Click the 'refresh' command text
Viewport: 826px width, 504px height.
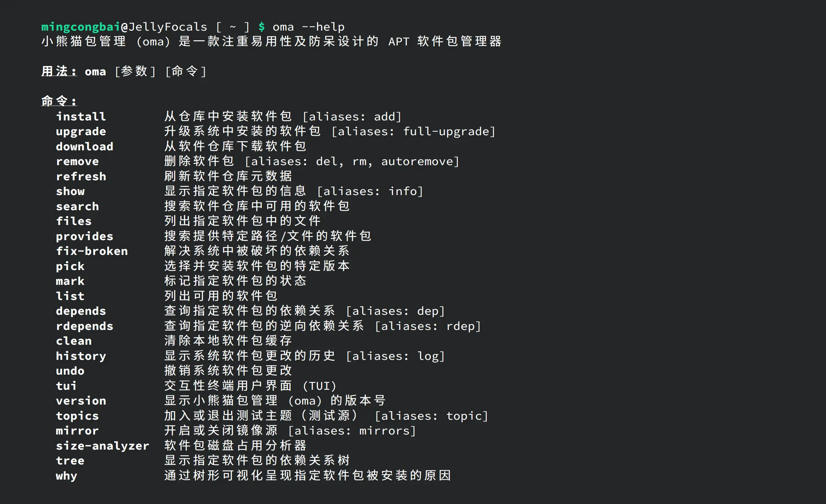pos(81,176)
